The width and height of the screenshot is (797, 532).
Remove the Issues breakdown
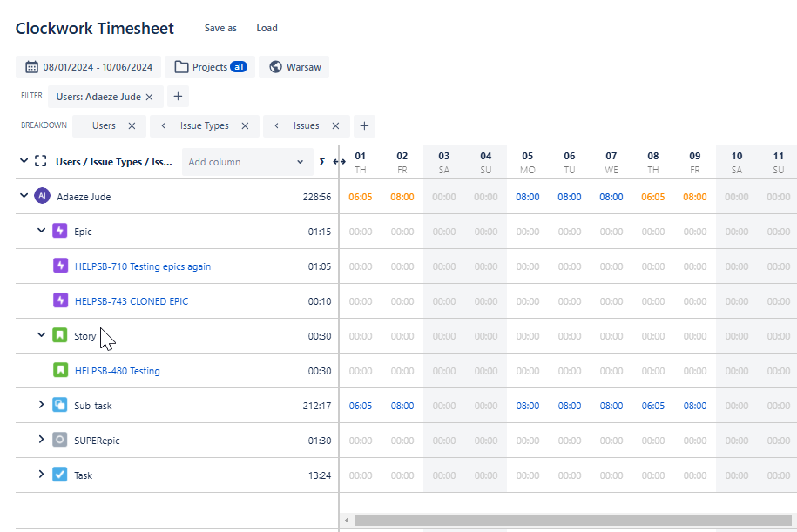[335, 126]
